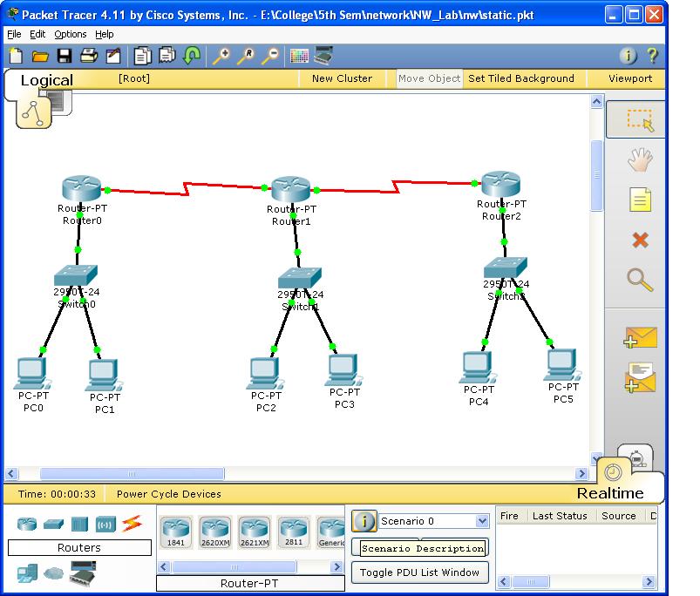Viewport: 700px width, 596px height.
Task: Open the Help menu
Action: pyautogui.click(x=105, y=34)
